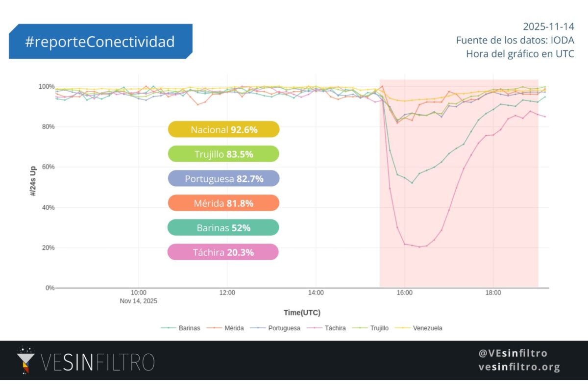Image resolution: width=588 pixels, height=392 pixels.
Task: Select the Trujillo 83.5% label
Action: click(x=223, y=154)
